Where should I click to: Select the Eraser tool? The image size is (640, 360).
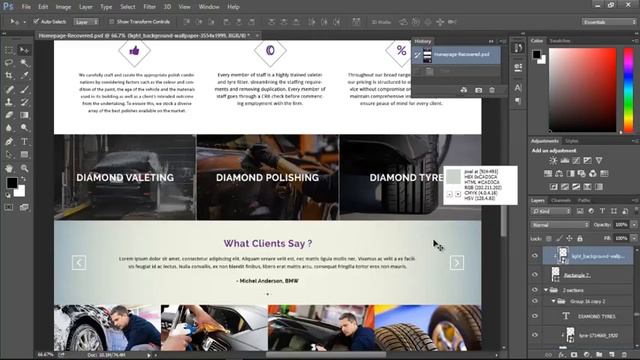pyautogui.click(x=9, y=115)
